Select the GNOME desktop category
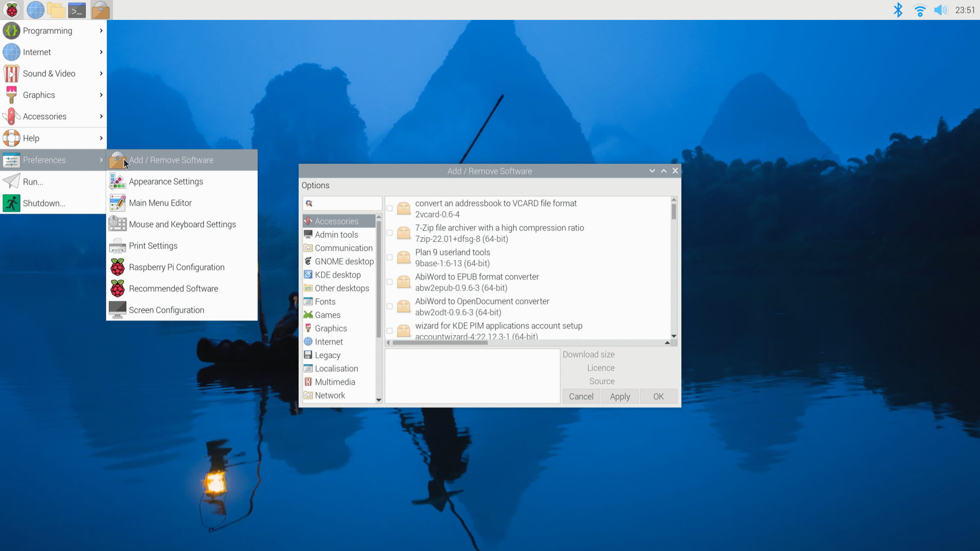Screen dimensions: 980x551 344,261
